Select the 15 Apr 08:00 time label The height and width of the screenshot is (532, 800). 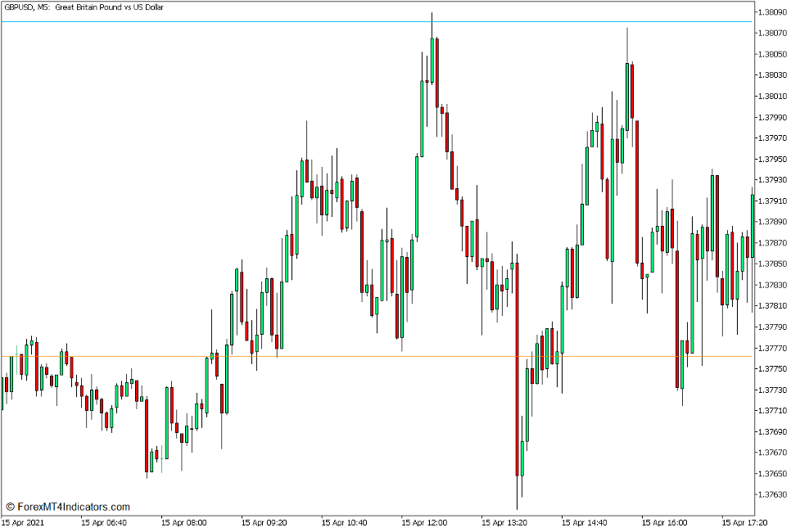184,521
